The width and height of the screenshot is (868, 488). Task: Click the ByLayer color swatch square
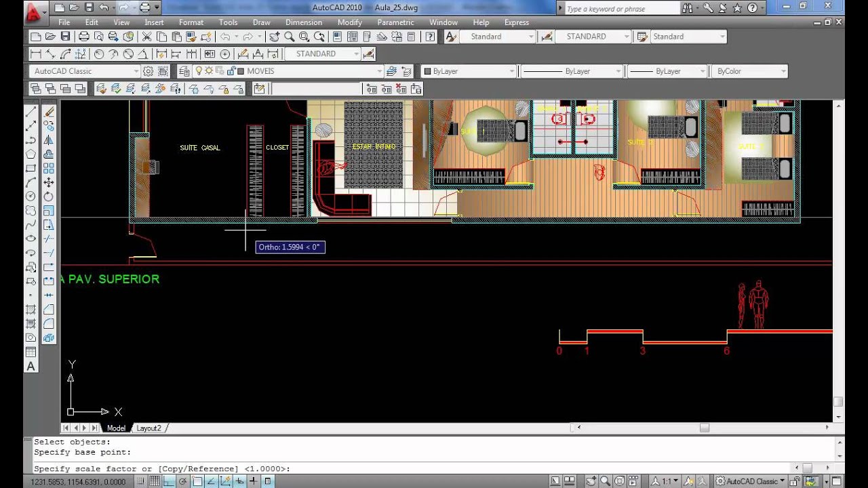point(427,71)
